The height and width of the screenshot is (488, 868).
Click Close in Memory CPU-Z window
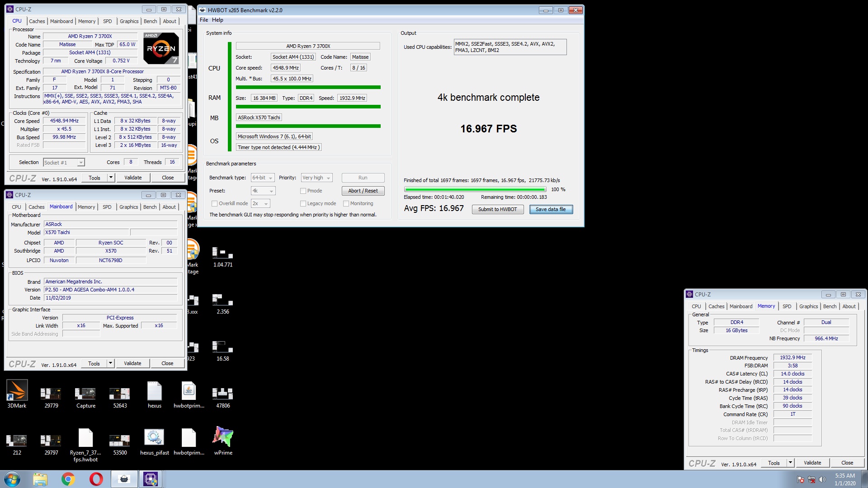(x=847, y=463)
